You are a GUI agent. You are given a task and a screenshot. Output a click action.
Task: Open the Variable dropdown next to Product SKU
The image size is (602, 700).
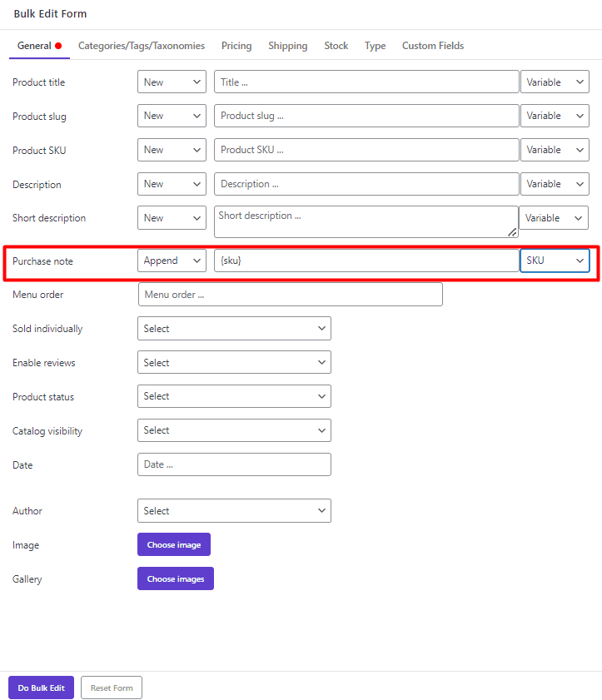(x=555, y=150)
